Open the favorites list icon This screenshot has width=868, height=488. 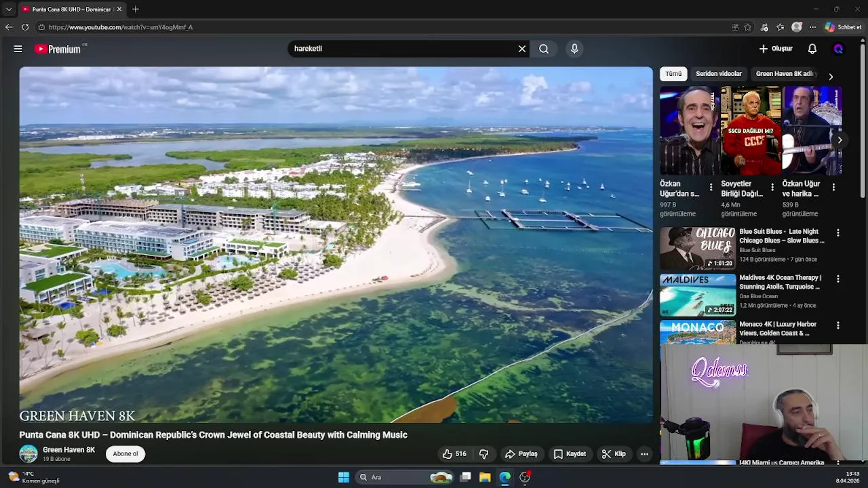[781, 27]
